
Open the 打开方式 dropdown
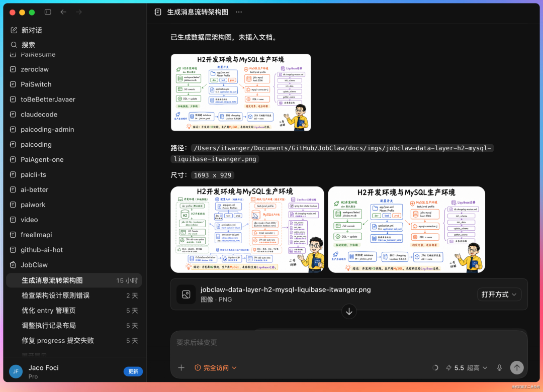click(x=499, y=295)
